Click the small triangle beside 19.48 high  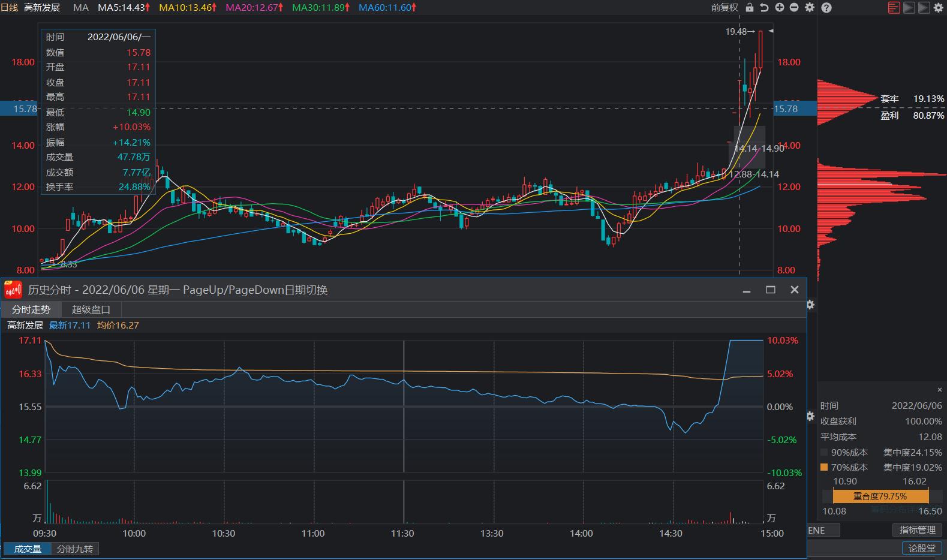pyautogui.click(x=771, y=31)
